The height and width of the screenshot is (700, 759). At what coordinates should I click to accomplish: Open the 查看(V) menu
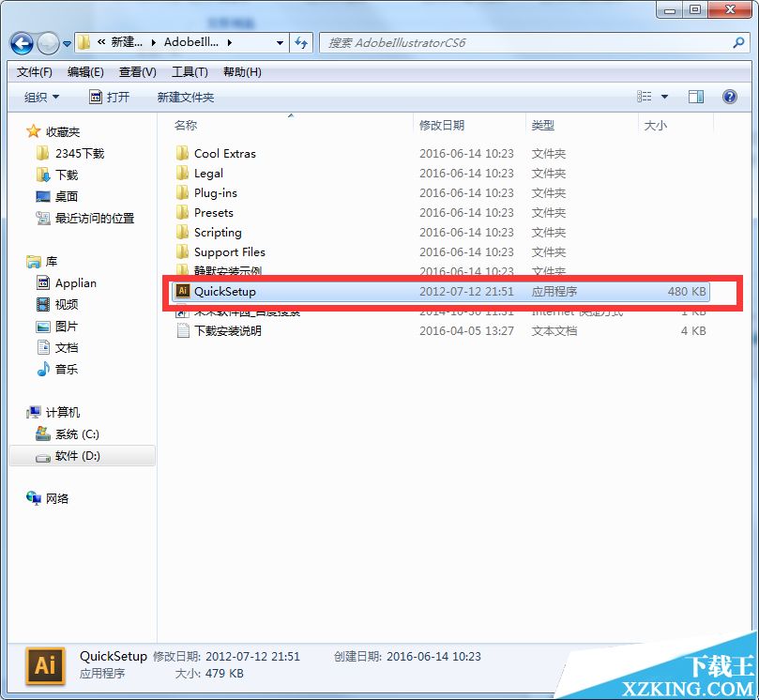pyautogui.click(x=138, y=72)
